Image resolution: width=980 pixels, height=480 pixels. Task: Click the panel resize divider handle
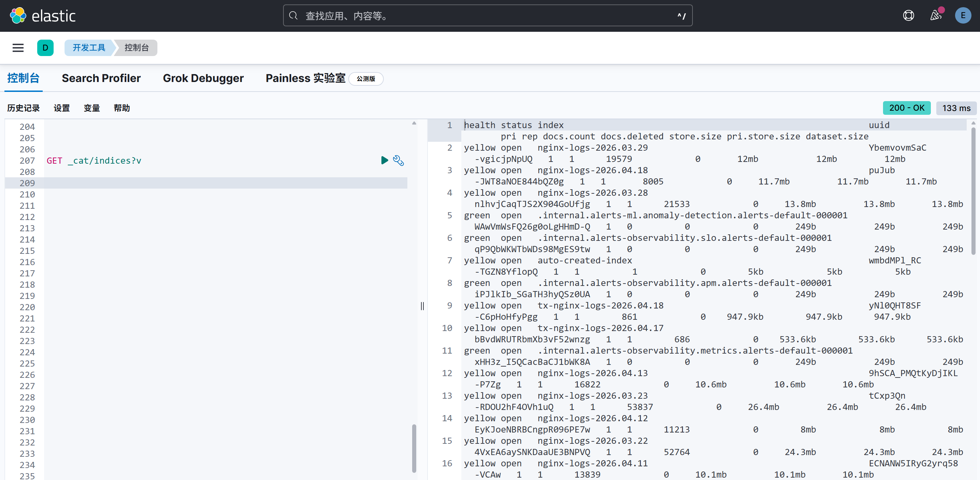(422, 306)
